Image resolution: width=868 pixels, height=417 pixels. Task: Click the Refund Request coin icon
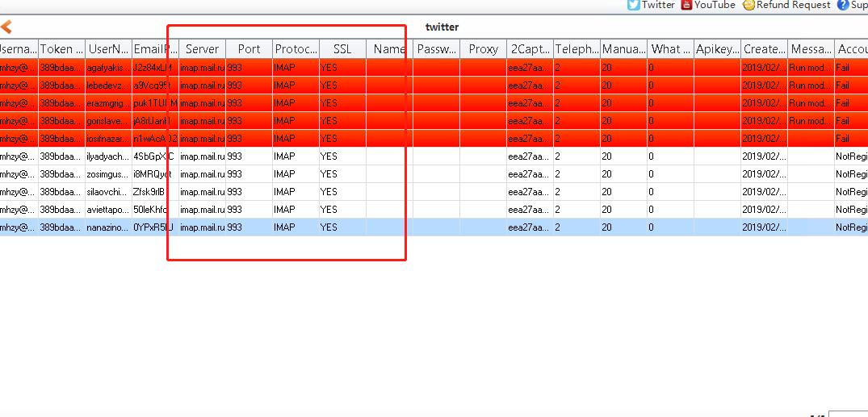[748, 5]
